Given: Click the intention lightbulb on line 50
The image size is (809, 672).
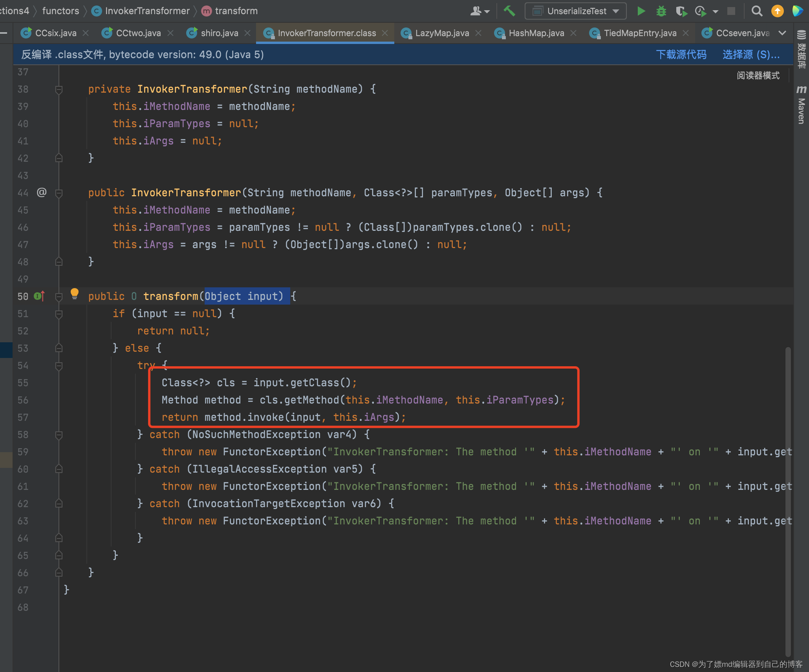Looking at the screenshot, I should point(74,294).
